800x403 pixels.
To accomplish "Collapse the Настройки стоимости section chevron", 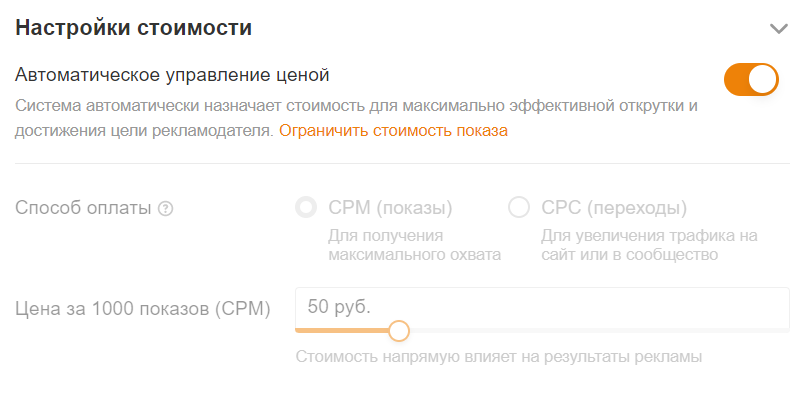I will point(779,29).
